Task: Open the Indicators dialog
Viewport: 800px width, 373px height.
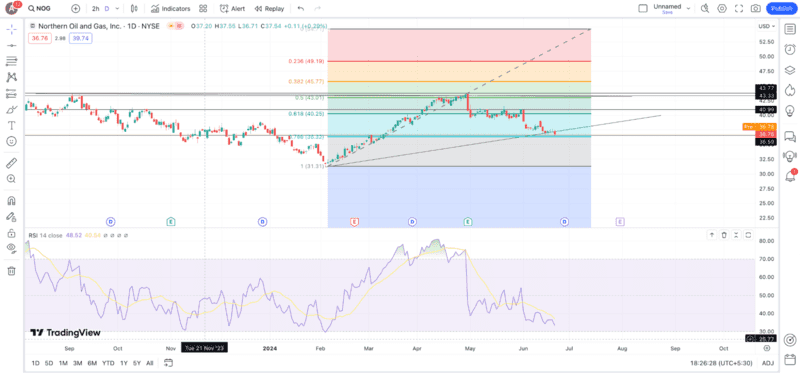Action: click(170, 9)
